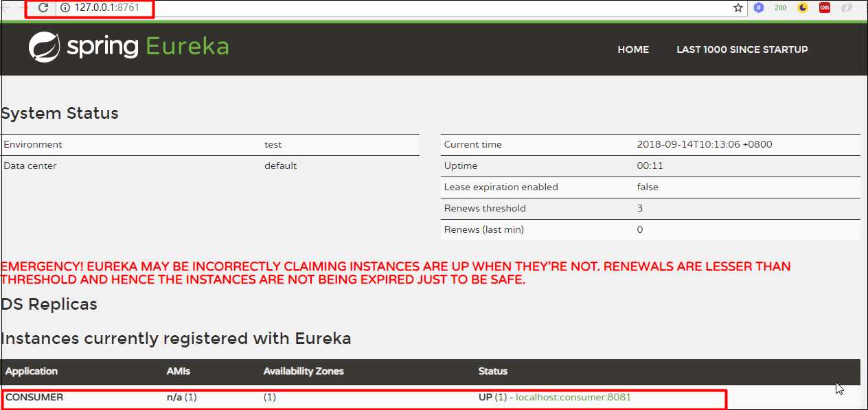Click the Environment label
This screenshot has height=410, width=868.
tap(33, 144)
